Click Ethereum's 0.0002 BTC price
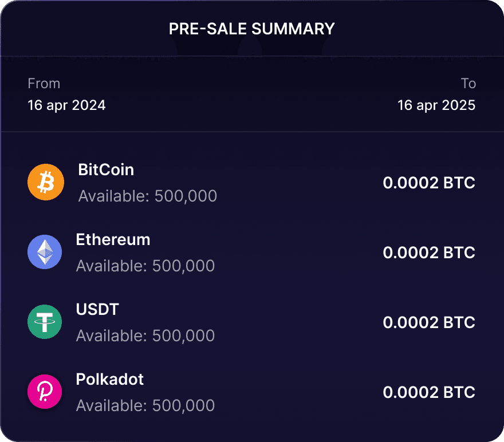Screen dimensions: 504x442 tap(429, 252)
